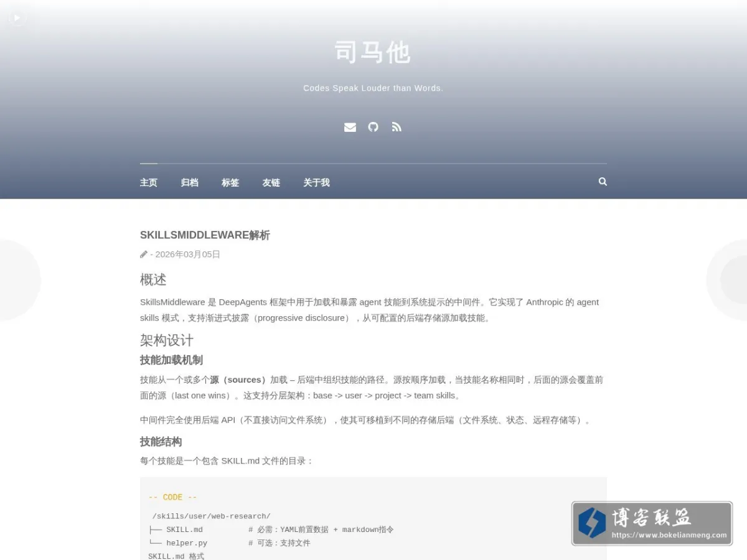This screenshot has height=560, width=747.
Task: Open the 关于我 nav item
Action: [316, 182]
